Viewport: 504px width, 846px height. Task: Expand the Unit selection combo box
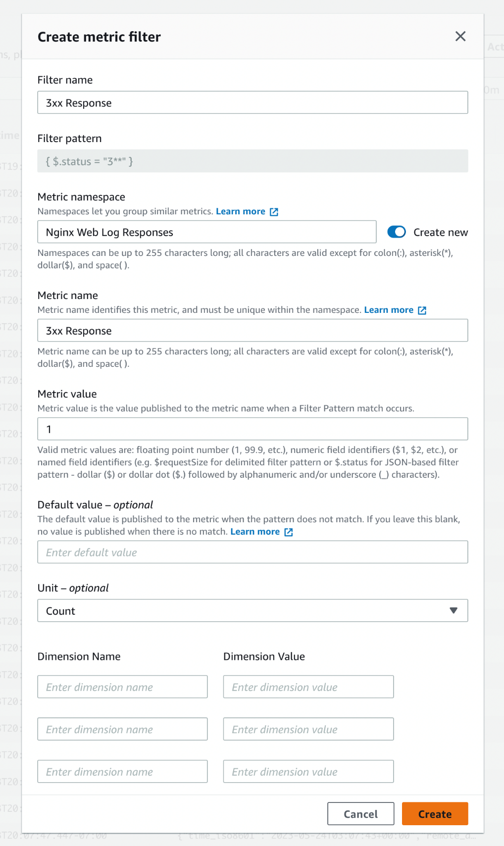click(x=252, y=610)
